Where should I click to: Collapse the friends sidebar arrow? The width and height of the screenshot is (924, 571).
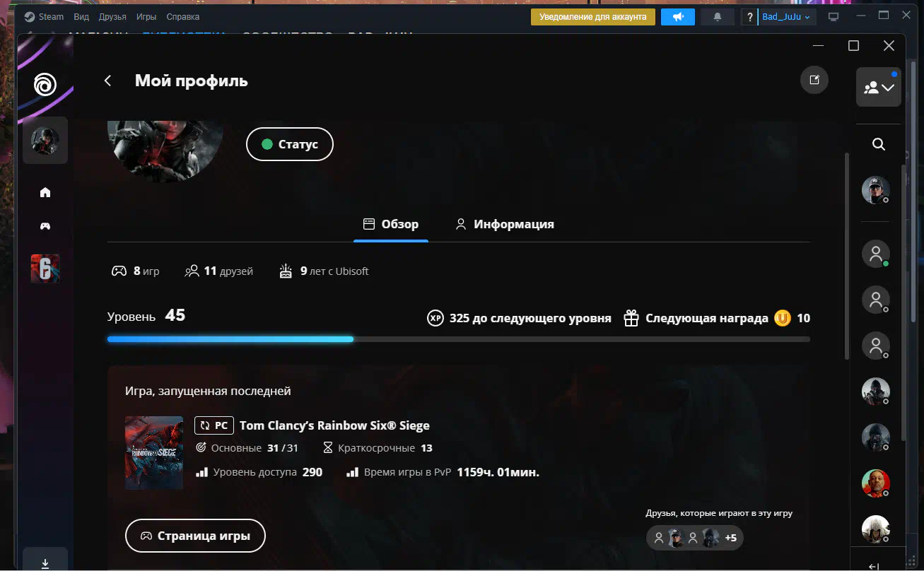tap(874, 566)
